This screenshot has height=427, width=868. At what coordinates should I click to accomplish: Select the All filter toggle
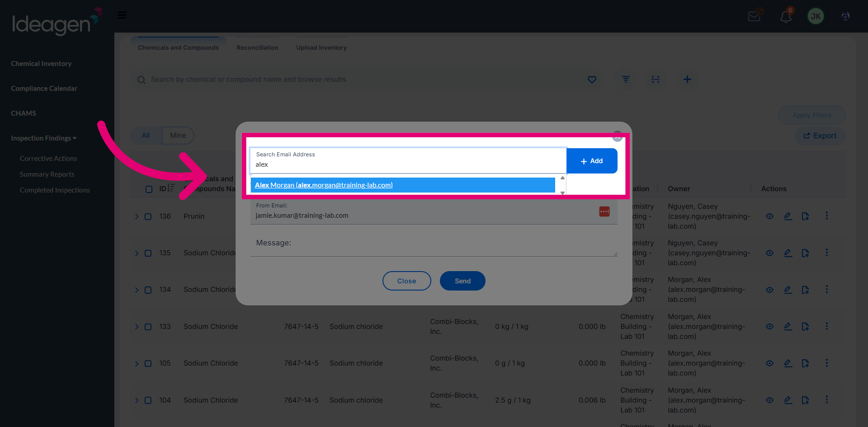[x=146, y=136]
